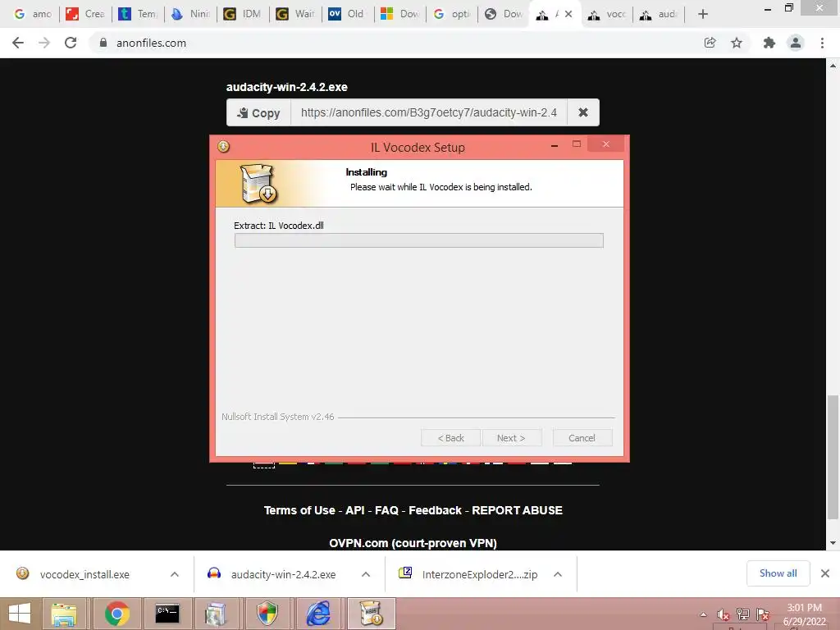Switch to the 'amo' Google tab
Screen dimensions: 840x630
pos(32,14)
